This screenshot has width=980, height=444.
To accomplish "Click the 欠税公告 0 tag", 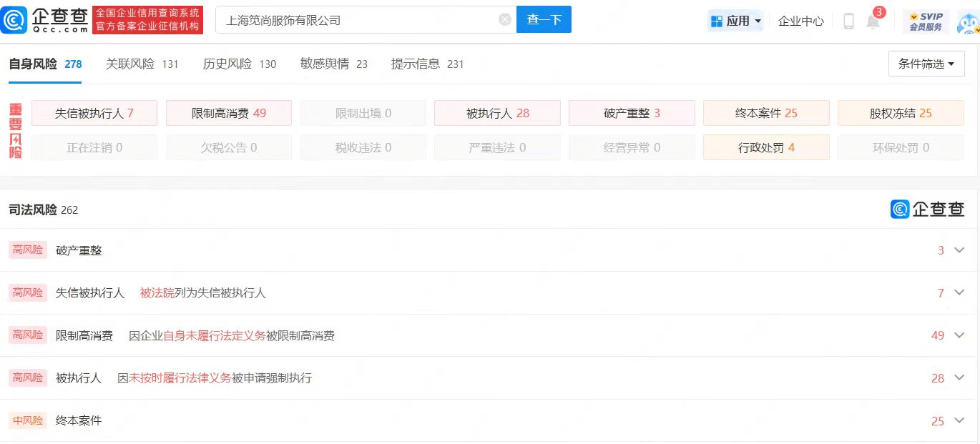I will pyautogui.click(x=229, y=147).
